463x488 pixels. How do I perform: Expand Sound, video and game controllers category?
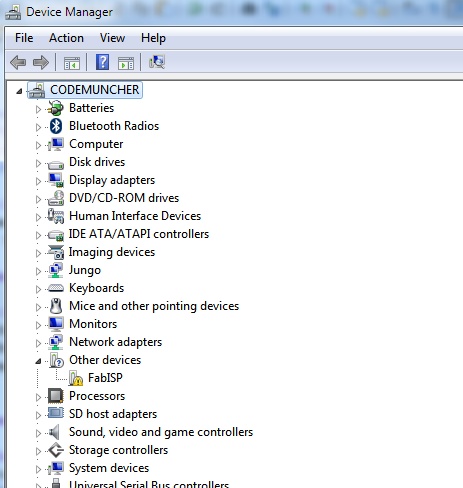(x=38, y=433)
